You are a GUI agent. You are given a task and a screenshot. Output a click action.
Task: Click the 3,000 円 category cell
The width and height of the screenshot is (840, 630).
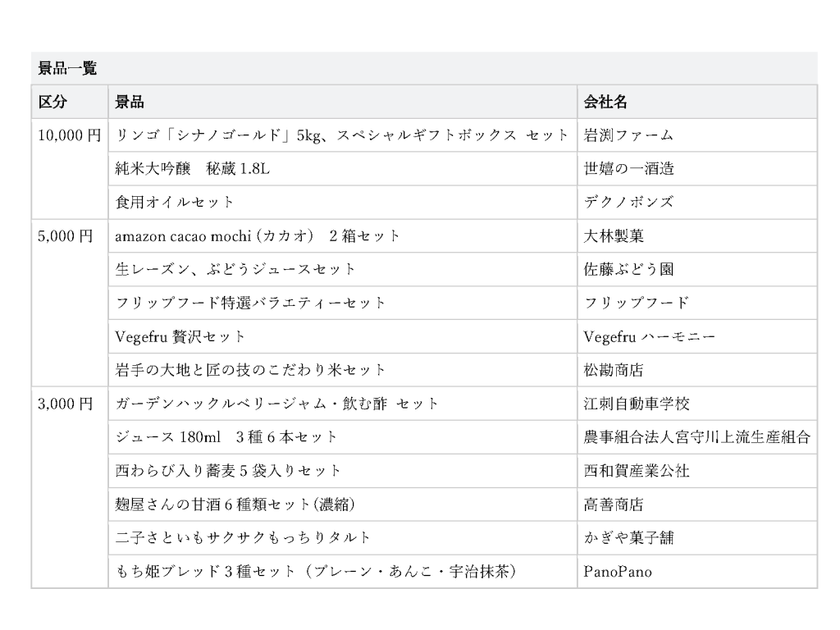pyautogui.click(x=70, y=487)
